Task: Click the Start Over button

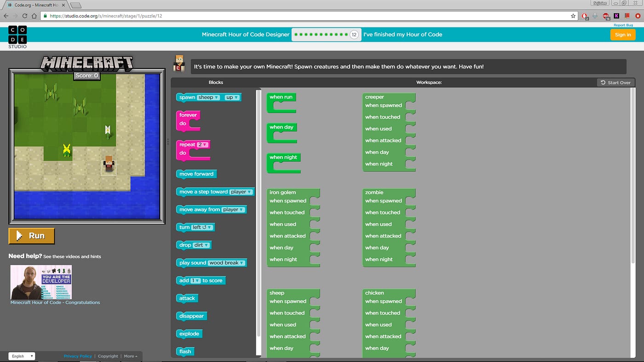Action: point(615,83)
